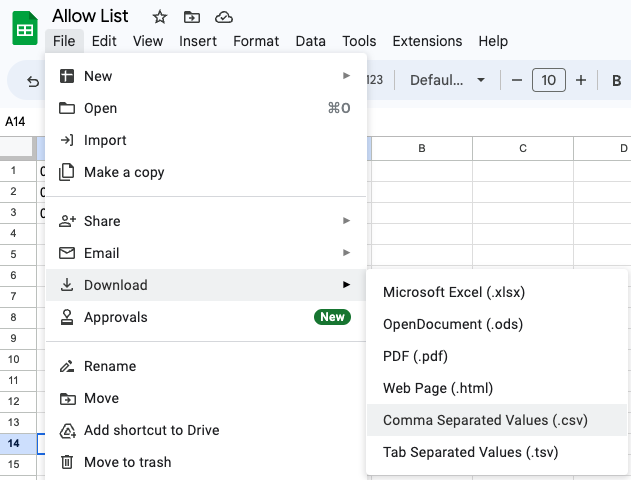Screen dimensions: 631x480
Task: Choose Rename from the File menu
Action: click(206, 366)
